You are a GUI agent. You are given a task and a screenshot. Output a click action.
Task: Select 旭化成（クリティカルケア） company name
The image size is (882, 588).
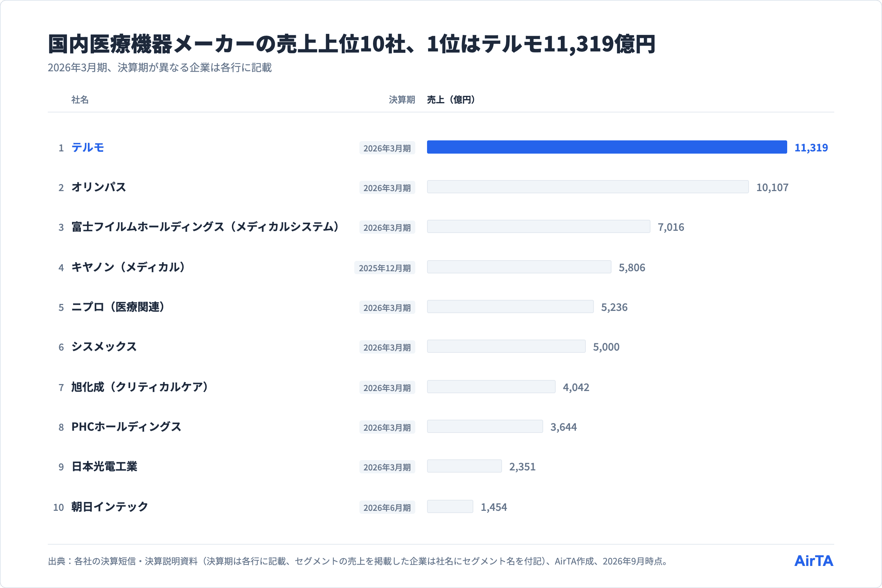[x=140, y=387]
